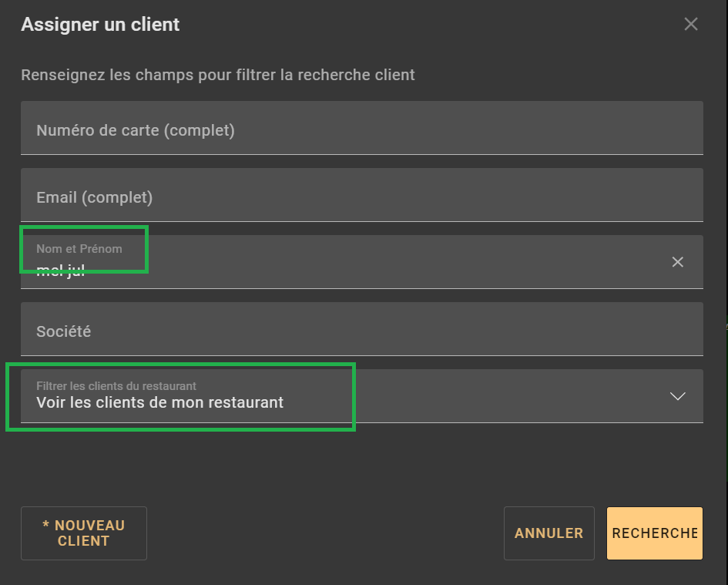
Task: Click the small 'Nom et Prénom' floating label
Action: click(x=79, y=249)
